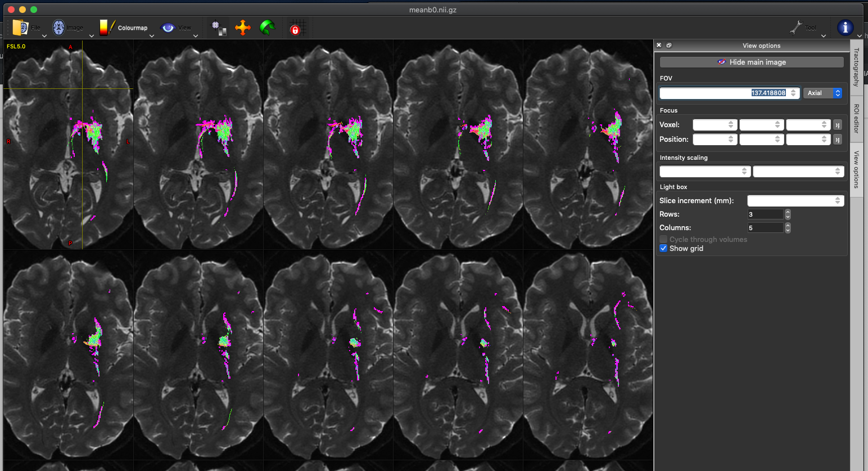Open the ROI editor tab
The width and height of the screenshot is (868, 471).
857,122
